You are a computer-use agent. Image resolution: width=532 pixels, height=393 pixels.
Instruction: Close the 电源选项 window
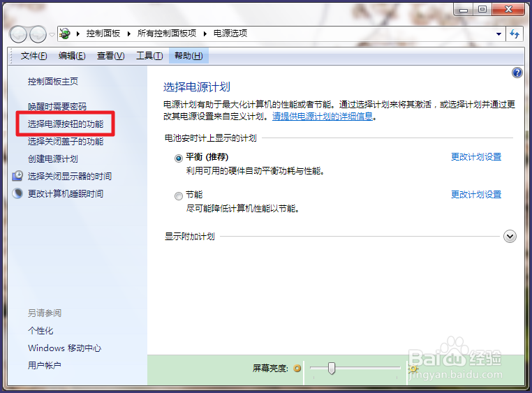508,10
